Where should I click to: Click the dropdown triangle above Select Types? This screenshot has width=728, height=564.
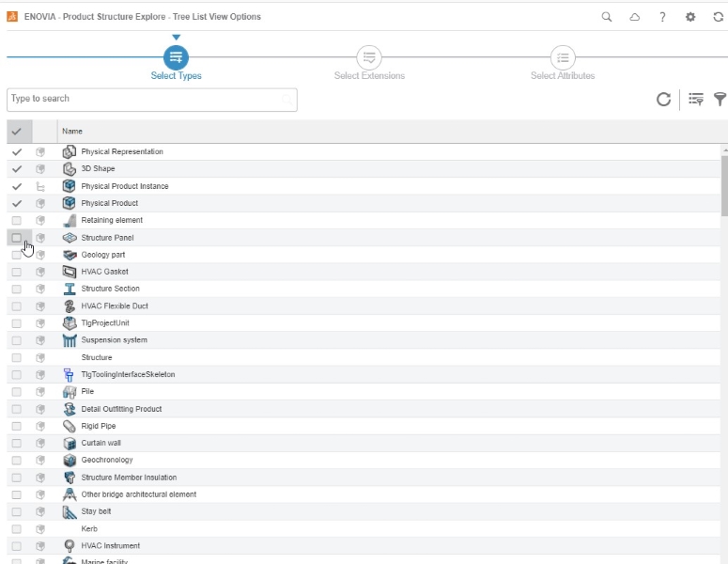[176, 38]
